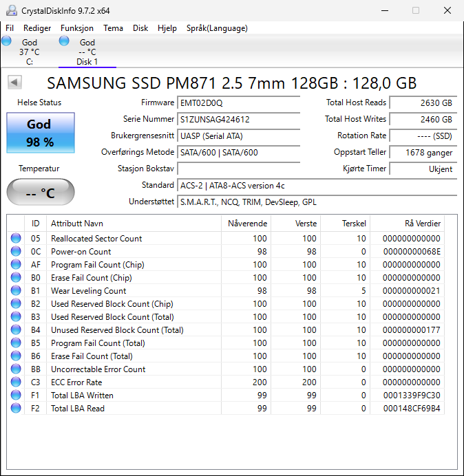Click the Firmware field EMT02D0Q
This screenshot has height=476, width=464.
click(x=238, y=103)
